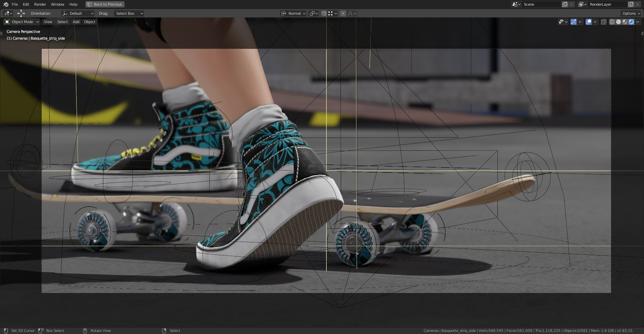Click the Mem: 1.6 GiB readout
This screenshot has width=644, height=334.
(x=602, y=331)
